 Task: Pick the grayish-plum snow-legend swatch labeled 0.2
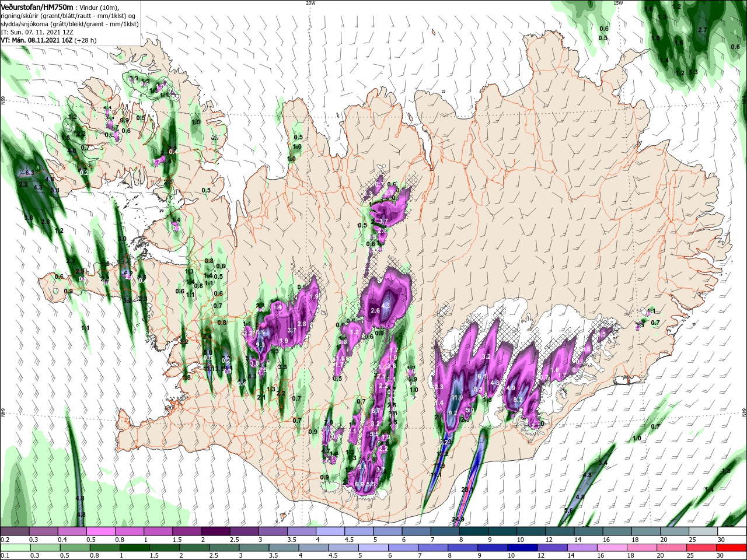[14, 531]
